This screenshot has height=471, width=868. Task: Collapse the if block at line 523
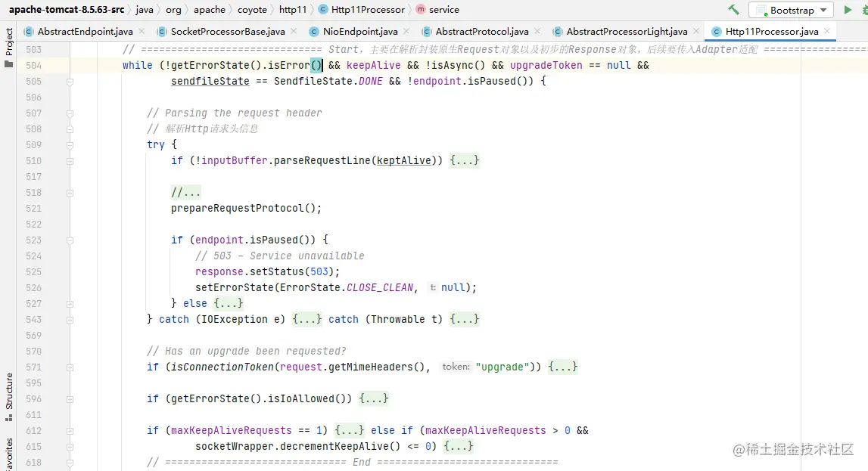68,240
